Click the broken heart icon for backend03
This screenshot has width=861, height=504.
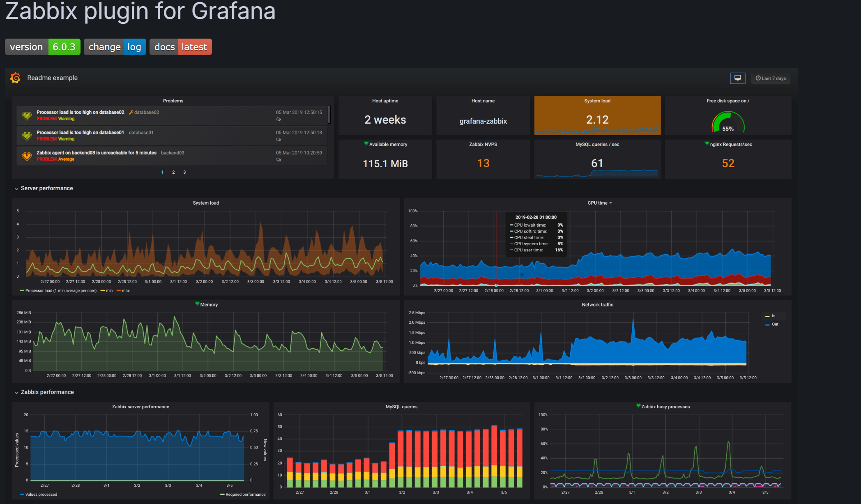(x=27, y=156)
